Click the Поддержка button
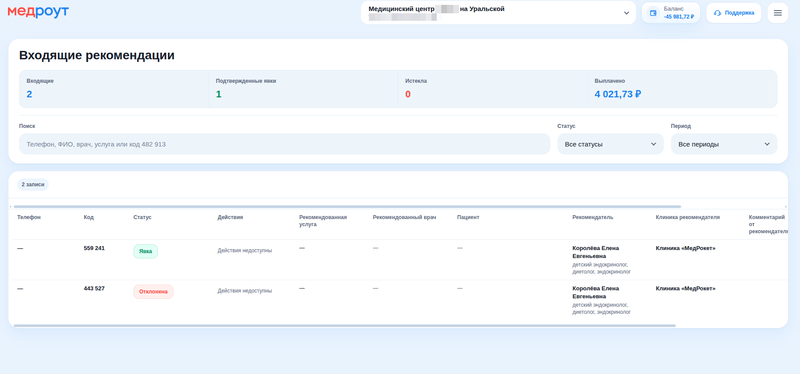 click(733, 13)
